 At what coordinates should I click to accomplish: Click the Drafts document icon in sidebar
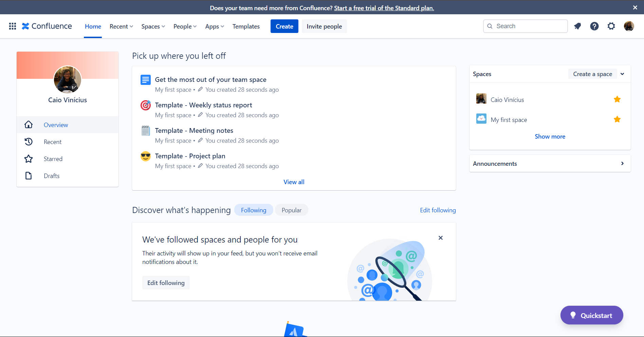point(29,176)
